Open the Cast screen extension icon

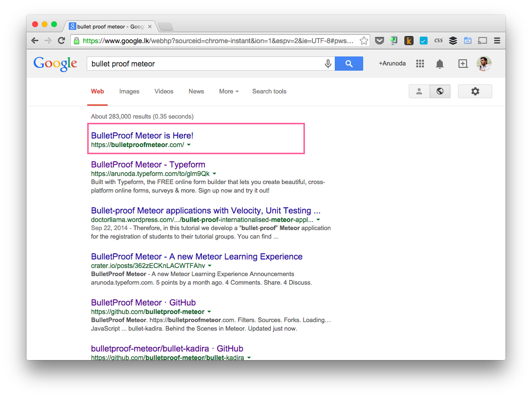(x=482, y=41)
